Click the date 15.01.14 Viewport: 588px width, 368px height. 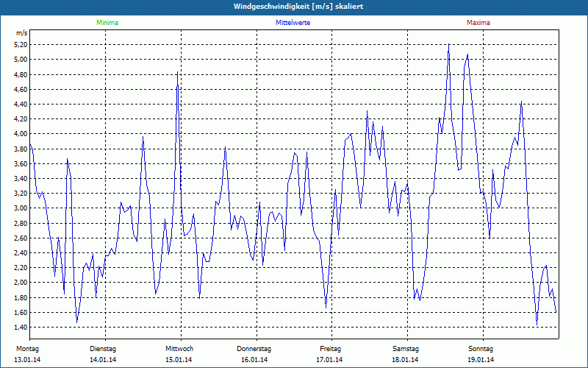[179, 360]
